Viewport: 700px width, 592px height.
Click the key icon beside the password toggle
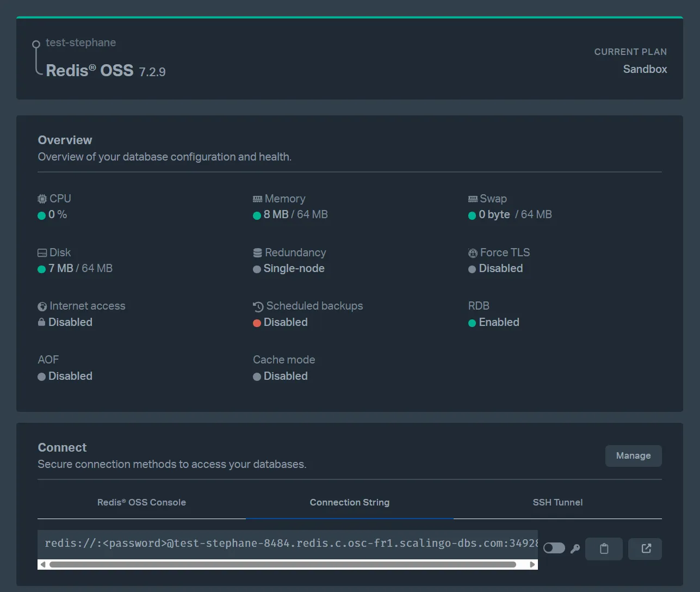click(575, 548)
